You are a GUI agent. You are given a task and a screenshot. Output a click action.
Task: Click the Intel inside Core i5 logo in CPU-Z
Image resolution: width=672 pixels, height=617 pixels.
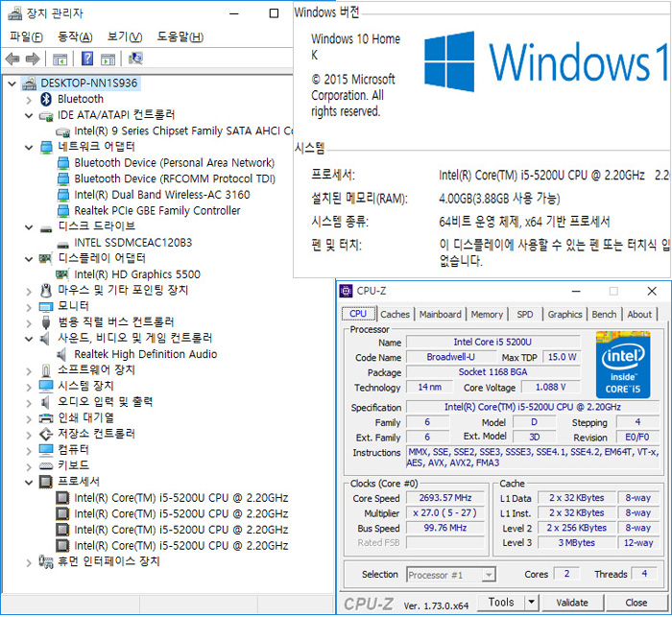[623, 365]
